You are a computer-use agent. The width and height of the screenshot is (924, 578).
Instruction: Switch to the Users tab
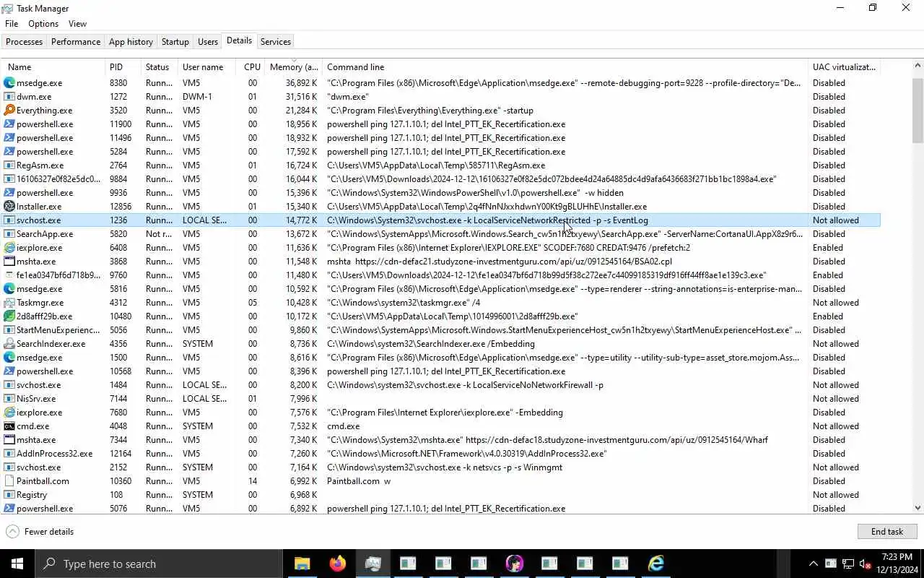208,42
